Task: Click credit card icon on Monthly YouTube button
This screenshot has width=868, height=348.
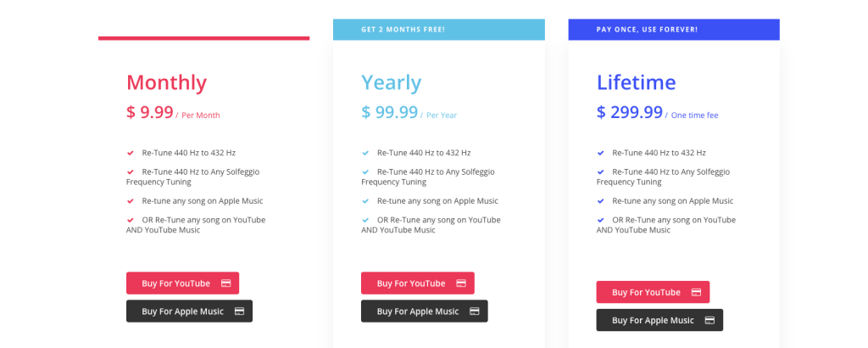Action: pyautogui.click(x=226, y=283)
